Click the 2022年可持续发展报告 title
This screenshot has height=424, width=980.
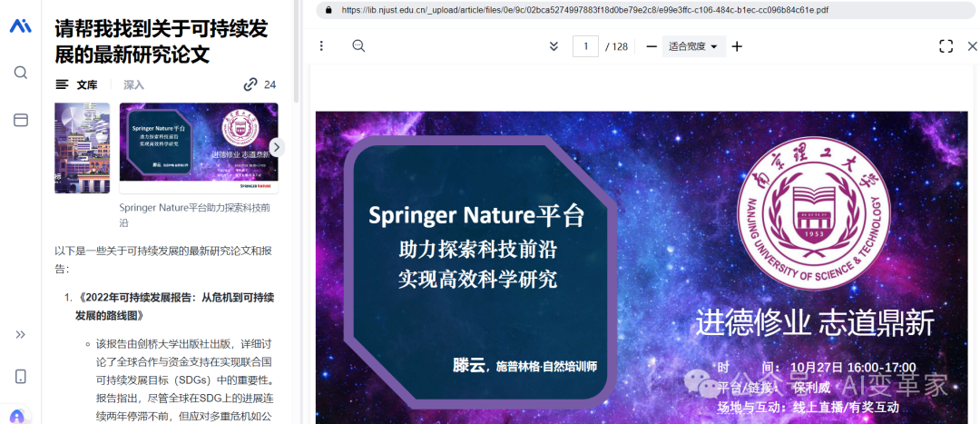173,306
